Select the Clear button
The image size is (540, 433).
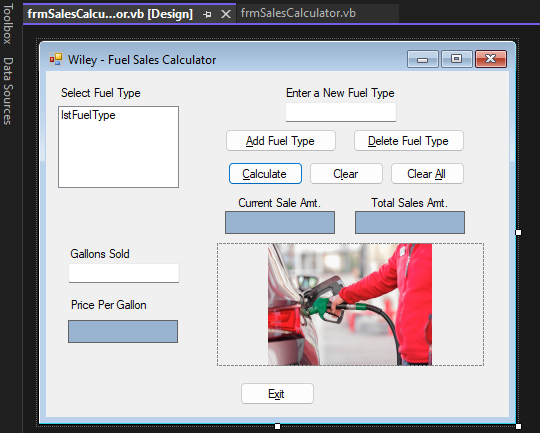[346, 174]
